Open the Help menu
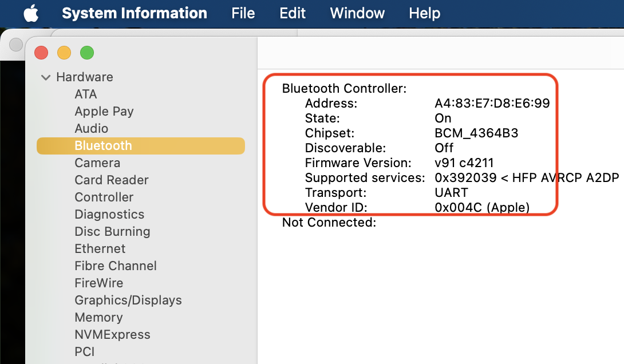The height and width of the screenshot is (364, 624). tap(425, 13)
